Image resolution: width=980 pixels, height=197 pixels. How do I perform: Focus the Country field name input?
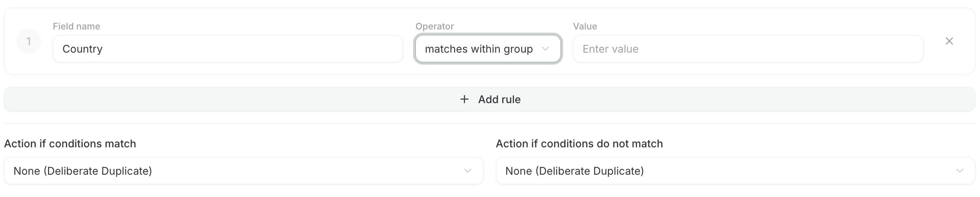click(228, 49)
